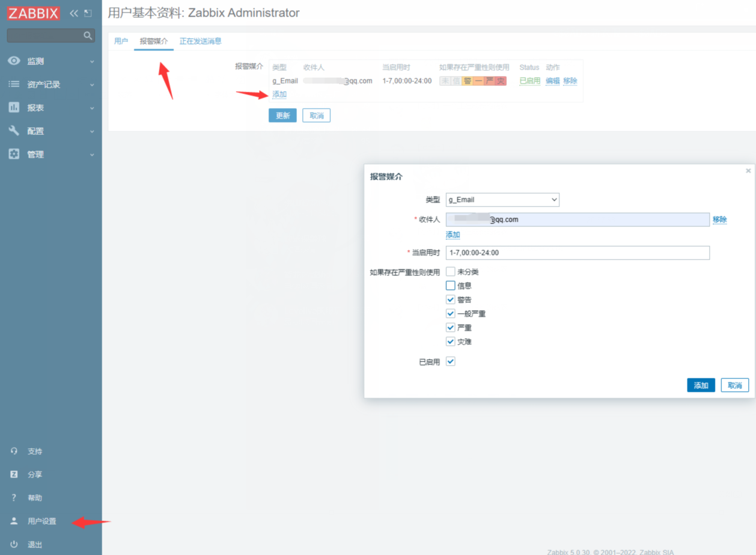
Task: Click the eye icon for 监测
Action: [14, 61]
